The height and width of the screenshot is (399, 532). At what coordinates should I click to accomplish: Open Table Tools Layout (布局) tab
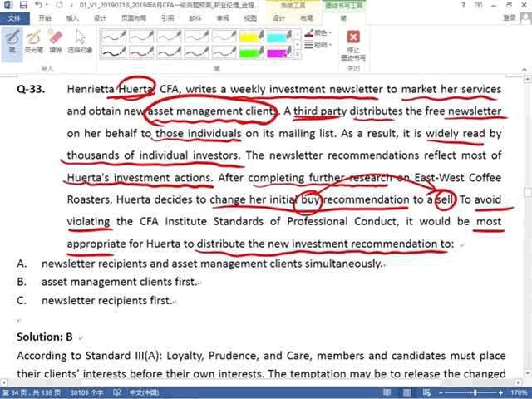coord(307,18)
